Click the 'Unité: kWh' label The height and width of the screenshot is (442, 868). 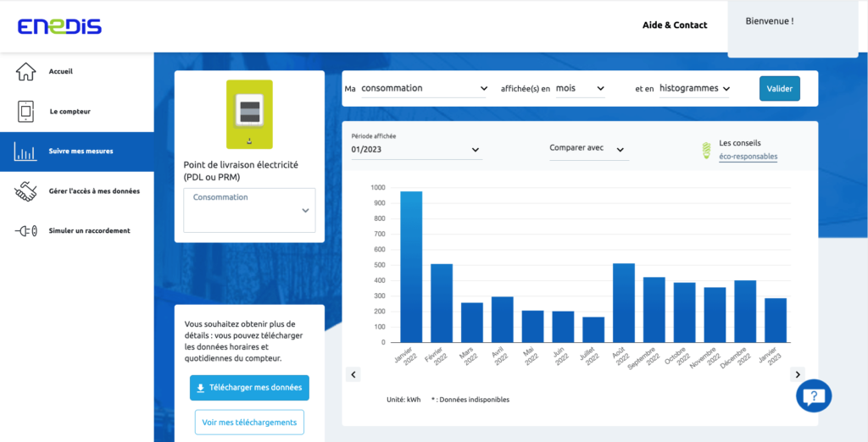pyautogui.click(x=403, y=400)
